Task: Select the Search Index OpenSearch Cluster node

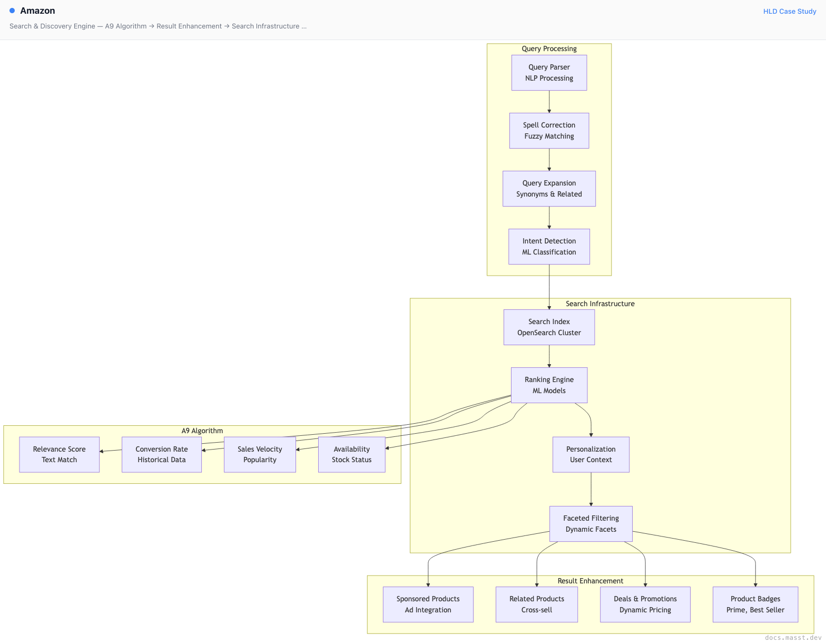Action: coord(549,327)
